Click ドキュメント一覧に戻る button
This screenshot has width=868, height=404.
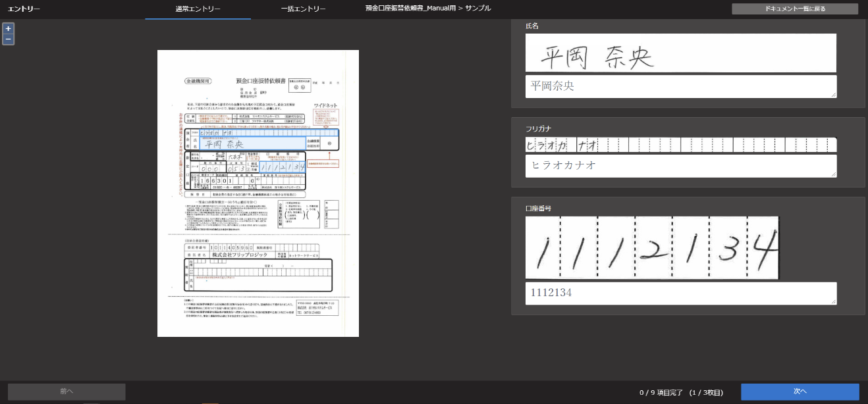(795, 9)
